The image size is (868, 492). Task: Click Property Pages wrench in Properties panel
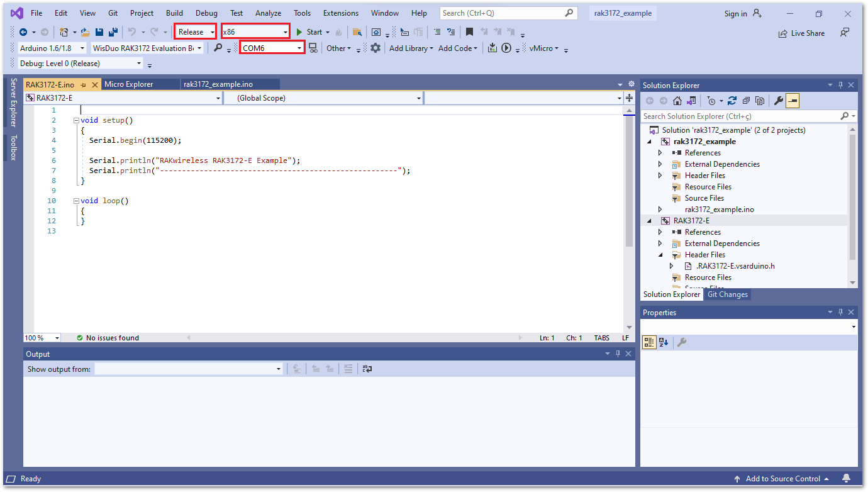point(682,342)
